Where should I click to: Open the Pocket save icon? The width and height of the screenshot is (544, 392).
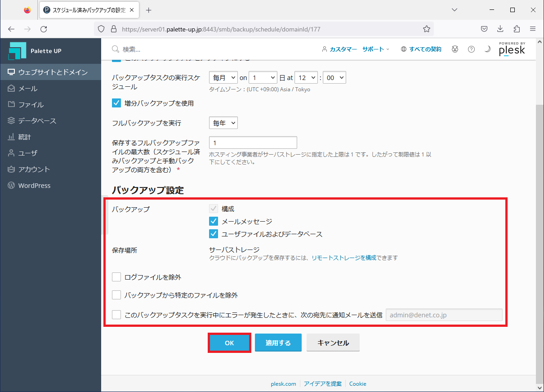pyautogui.click(x=484, y=29)
